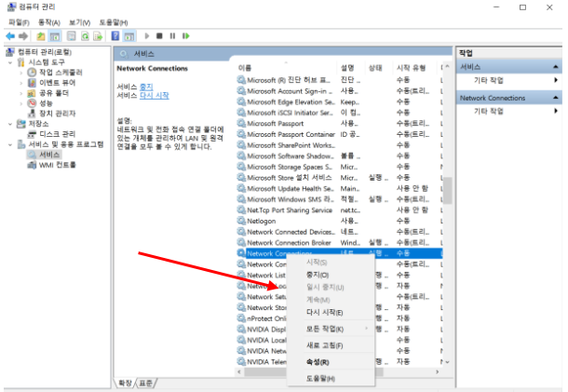This screenshot has width=568, height=392.
Task: Sort by the 설명 column header
Action: [x=351, y=68]
